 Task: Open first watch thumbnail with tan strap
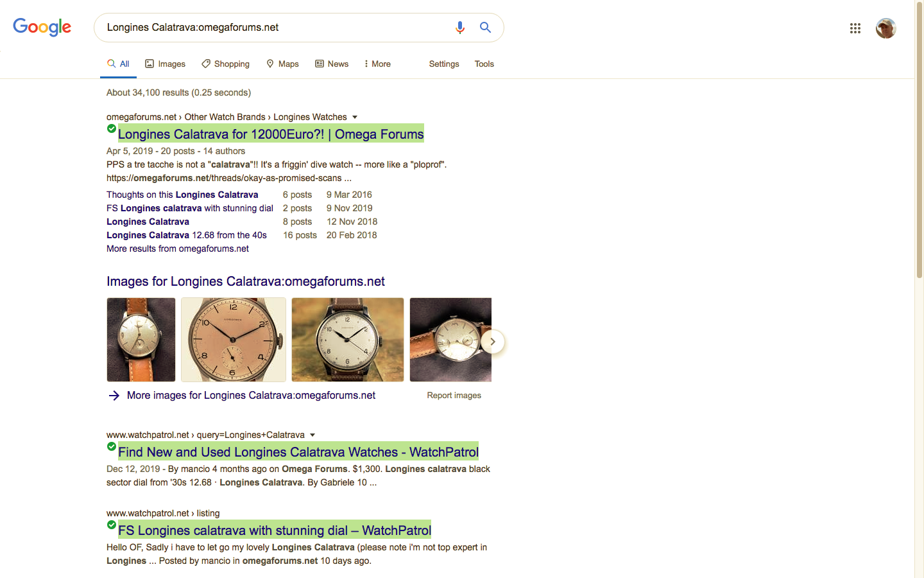click(x=141, y=340)
